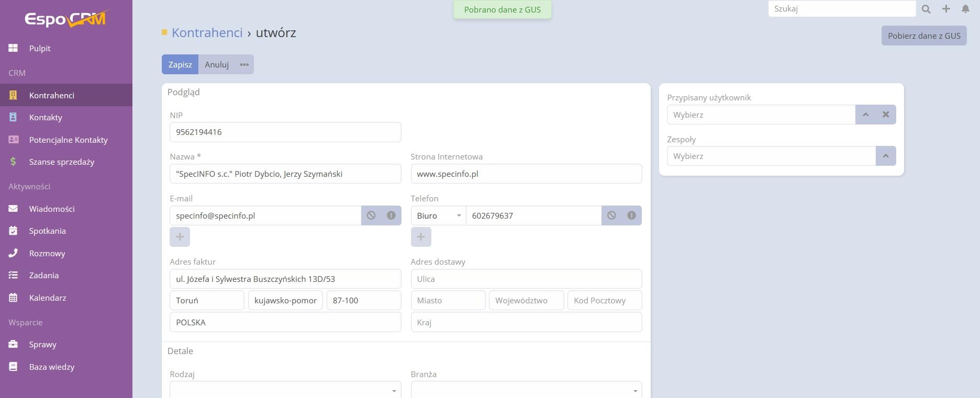Expand Przypisany użytkownik selection arrow

[x=865, y=115]
